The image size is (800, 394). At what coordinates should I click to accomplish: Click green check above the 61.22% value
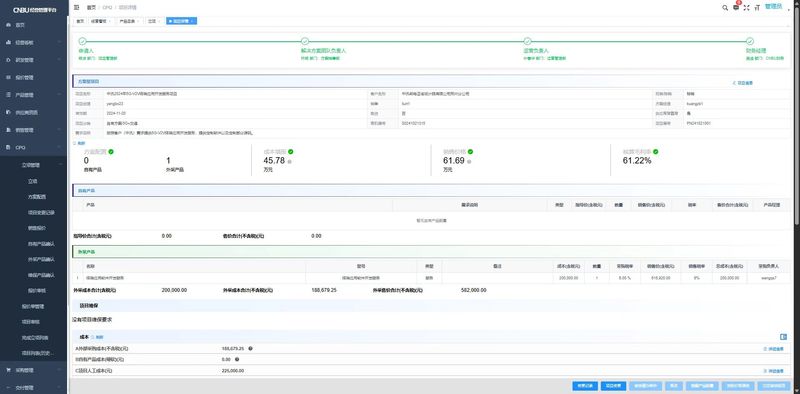pyautogui.click(x=655, y=152)
